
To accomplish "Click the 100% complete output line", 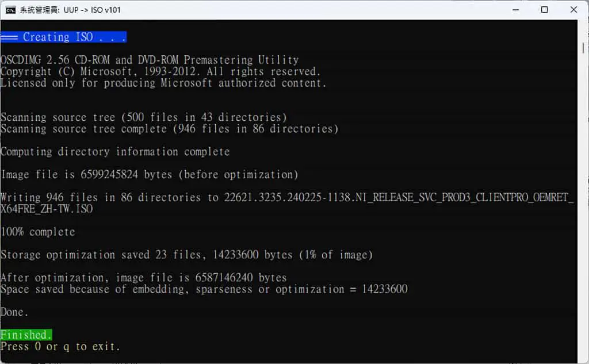I will 37,232.
